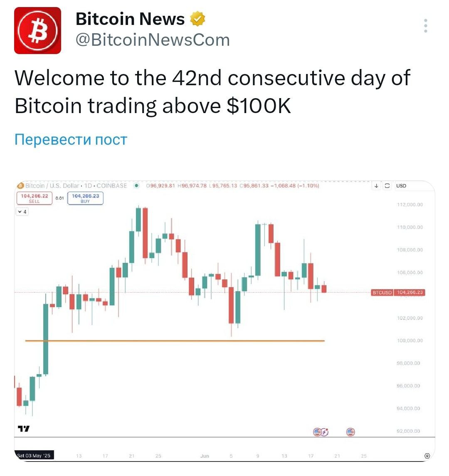
Task: Click the 104,266.22 SELL button
Action: pyautogui.click(x=35, y=198)
